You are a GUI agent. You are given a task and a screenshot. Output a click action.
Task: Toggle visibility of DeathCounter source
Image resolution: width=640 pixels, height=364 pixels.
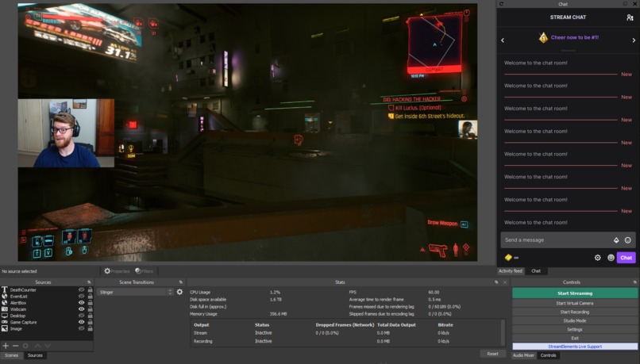pyautogui.click(x=81, y=289)
